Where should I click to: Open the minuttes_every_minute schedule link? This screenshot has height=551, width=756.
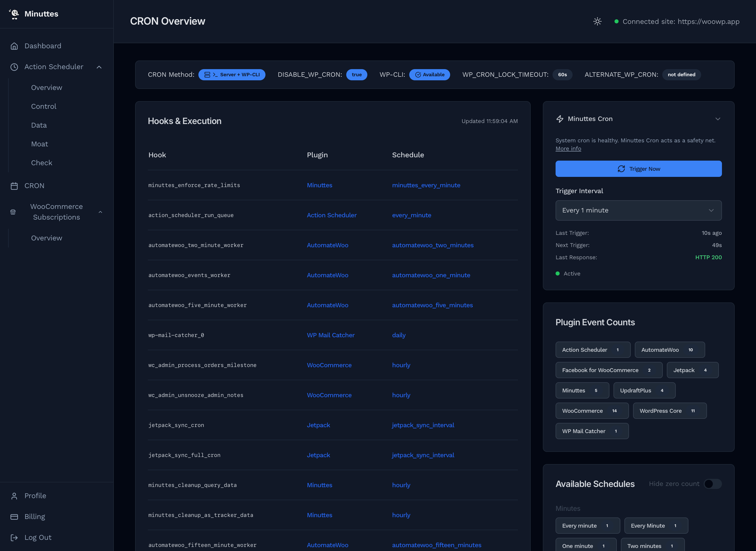click(x=426, y=186)
